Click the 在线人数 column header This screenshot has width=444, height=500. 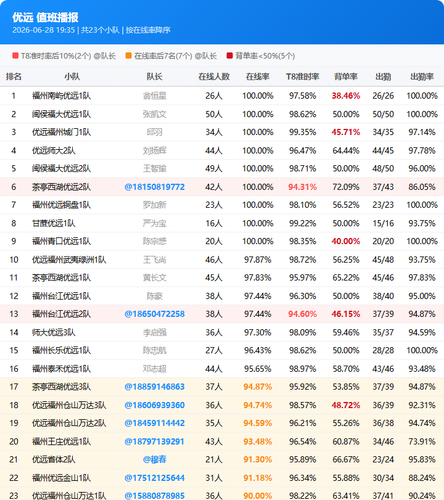(214, 77)
